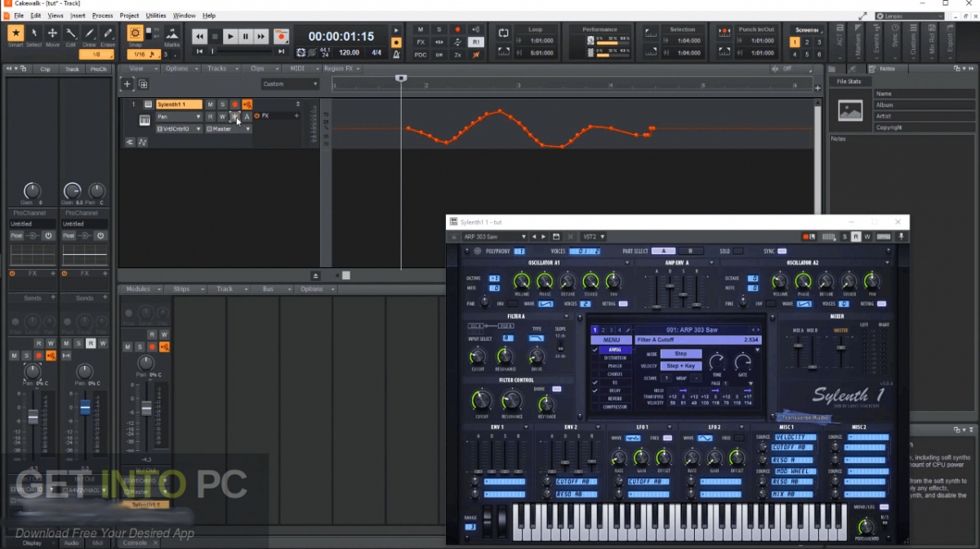Open the File menu
Image resolution: width=980 pixels, height=549 pixels.
[18, 16]
